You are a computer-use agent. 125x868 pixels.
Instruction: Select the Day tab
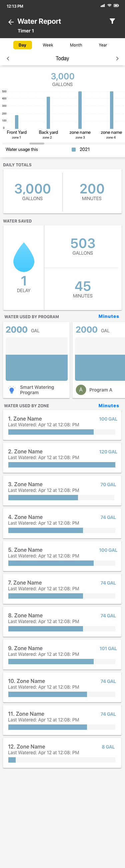point(23,45)
